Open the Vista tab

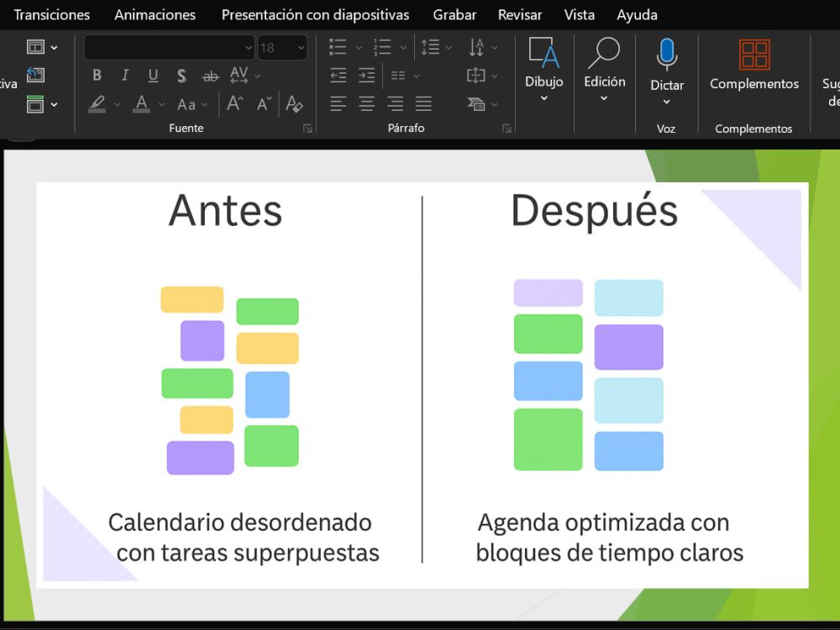579,15
